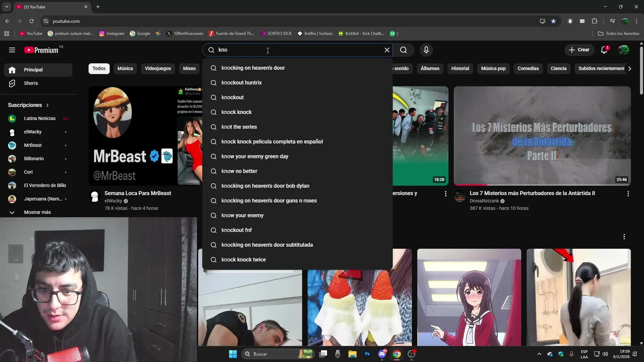Reload the page in Chrome

[31, 21]
